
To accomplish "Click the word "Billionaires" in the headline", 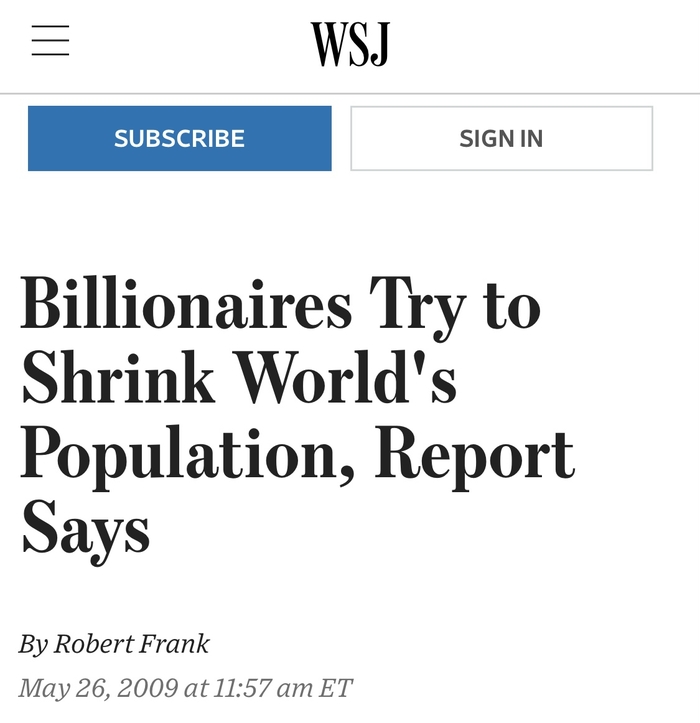I will coord(186,302).
